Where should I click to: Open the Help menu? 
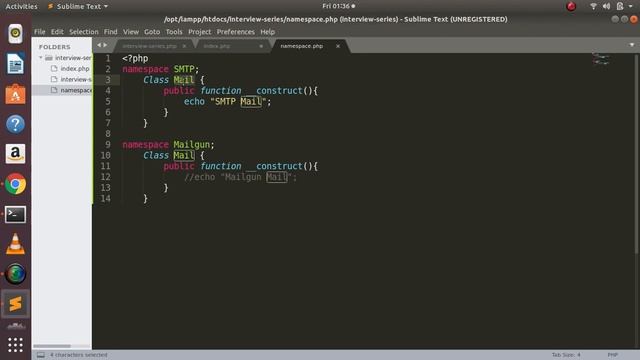tap(267, 32)
